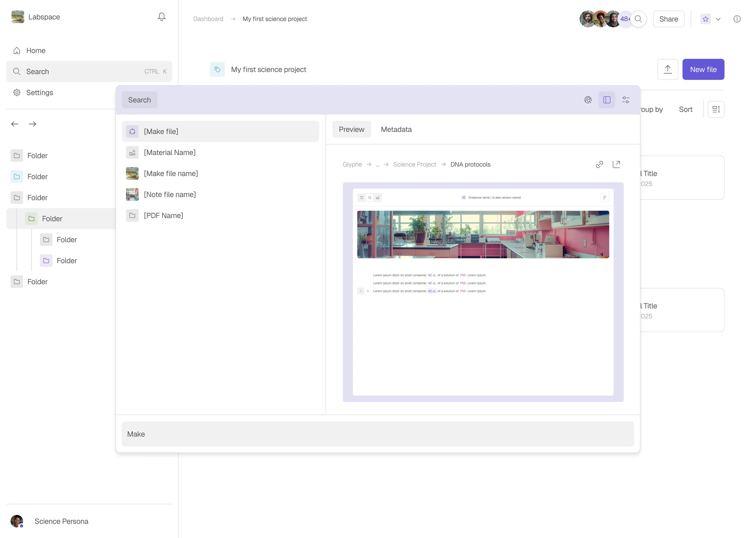Click the header search magnifier icon
Viewport: 756px width, 538px height.
click(x=638, y=19)
